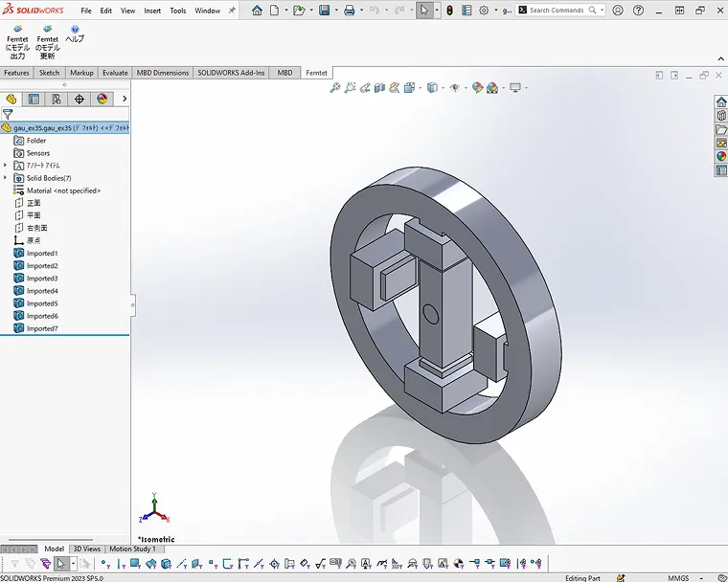Toggle the select filter cursor in bottom toolbar

60,564
